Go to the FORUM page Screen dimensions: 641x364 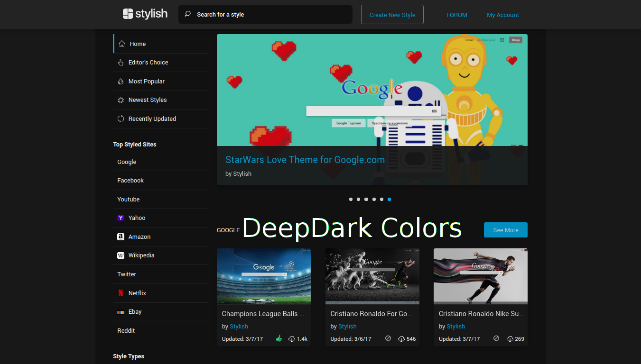click(456, 15)
